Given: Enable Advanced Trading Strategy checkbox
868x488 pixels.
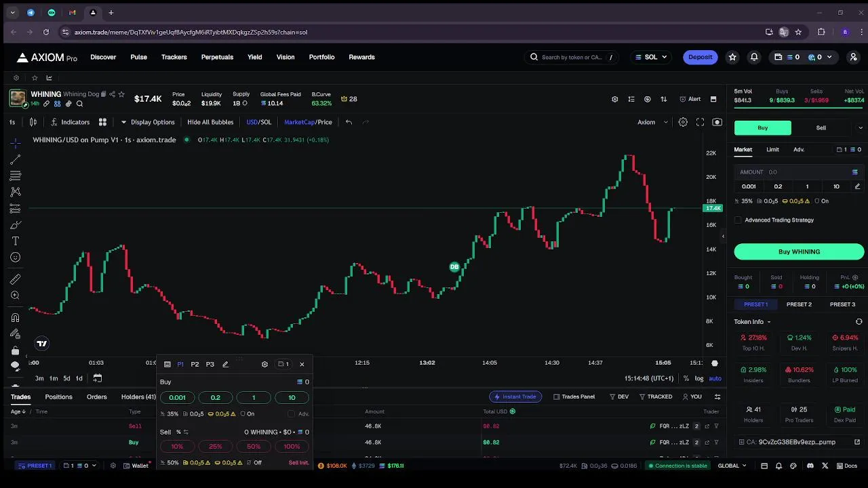Looking at the screenshot, I should click(x=738, y=220).
